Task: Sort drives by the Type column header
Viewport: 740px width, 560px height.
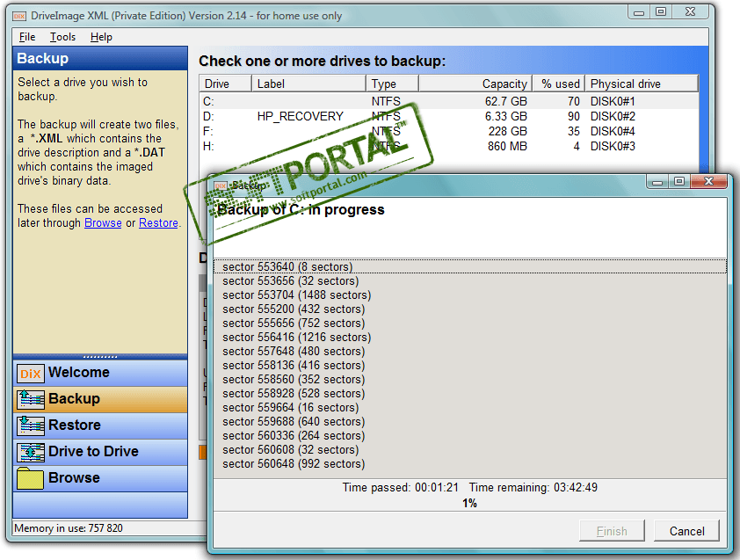Action: (392, 84)
